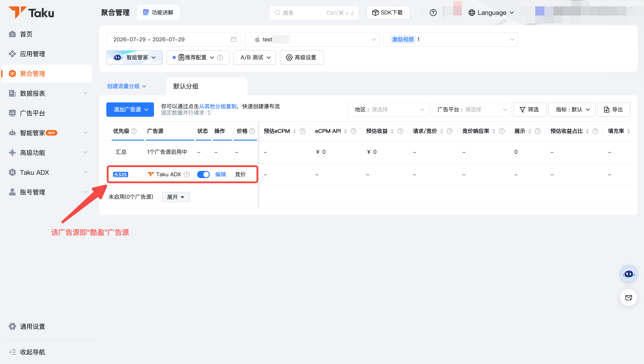Viewport: 644px width, 364px height.
Task: Click the date range input field
Action: click(x=173, y=39)
